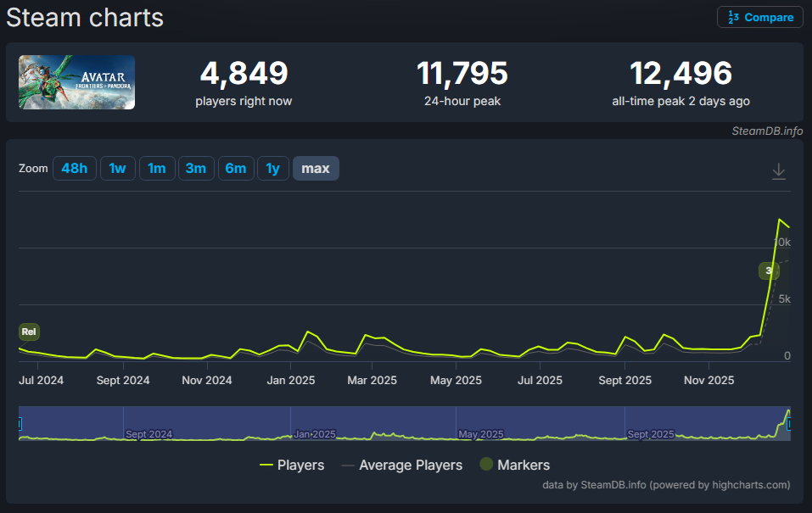
Task: Click the 10k y-axis label
Action: tap(782, 243)
